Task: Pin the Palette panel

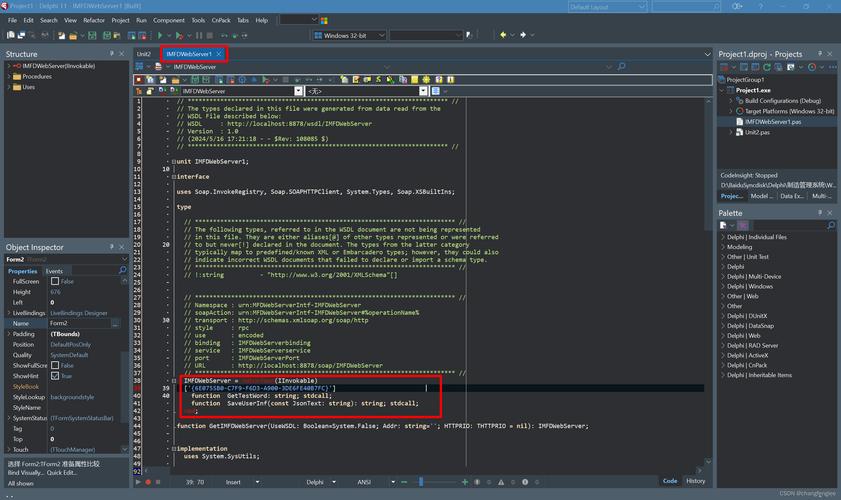Action: tap(820, 213)
